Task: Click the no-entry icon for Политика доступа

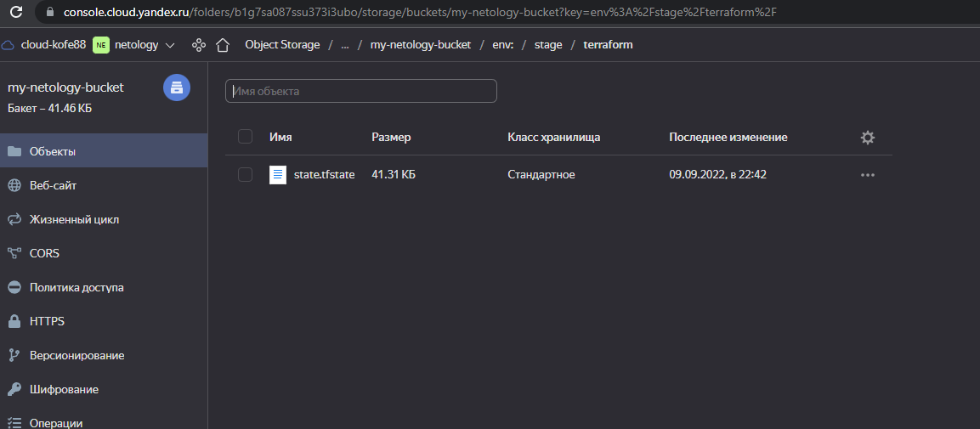Action: tap(14, 287)
